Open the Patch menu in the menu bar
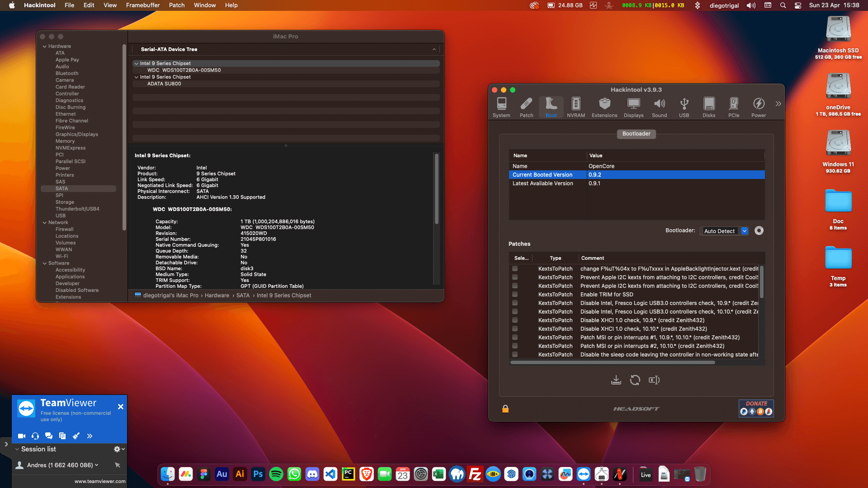The width and height of the screenshot is (868, 488). tap(177, 5)
